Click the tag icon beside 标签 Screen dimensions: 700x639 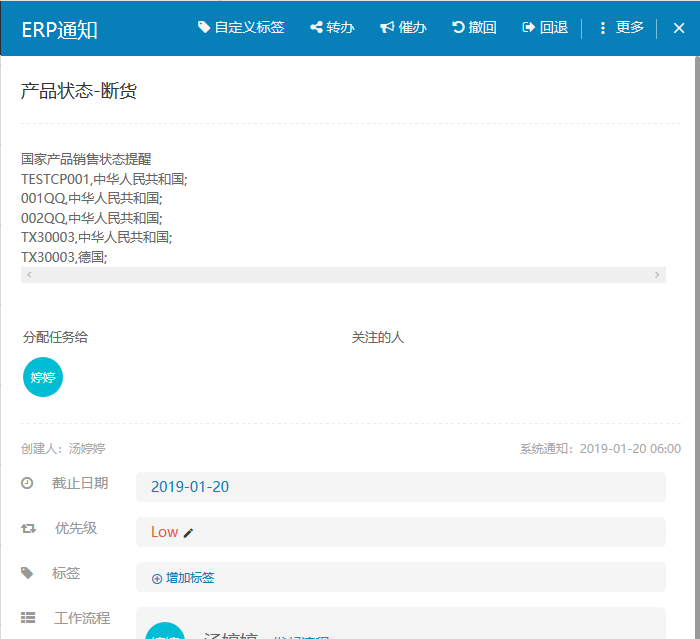[x=27, y=573]
